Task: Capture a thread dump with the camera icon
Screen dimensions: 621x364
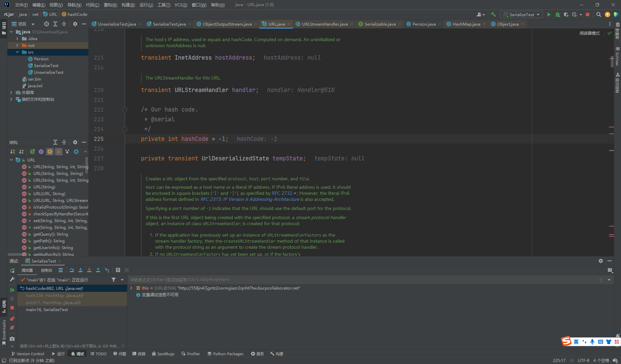Action: point(12,339)
